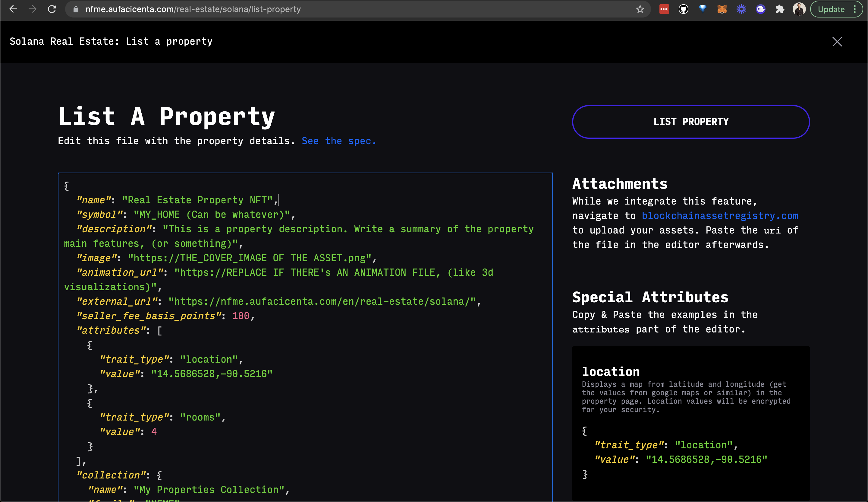Open the Extensions puzzle piece menu

(780, 9)
